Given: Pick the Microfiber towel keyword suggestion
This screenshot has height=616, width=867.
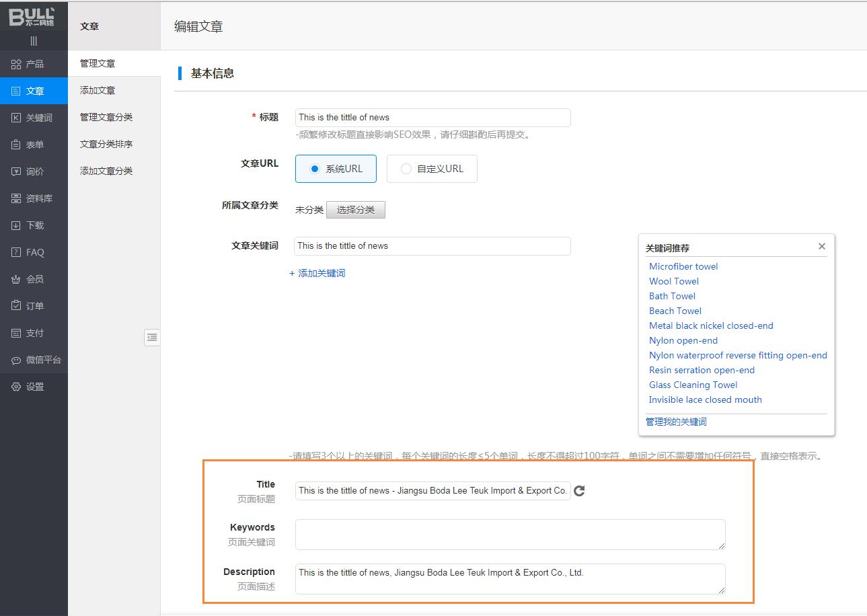Looking at the screenshot, I should [683, 266].
